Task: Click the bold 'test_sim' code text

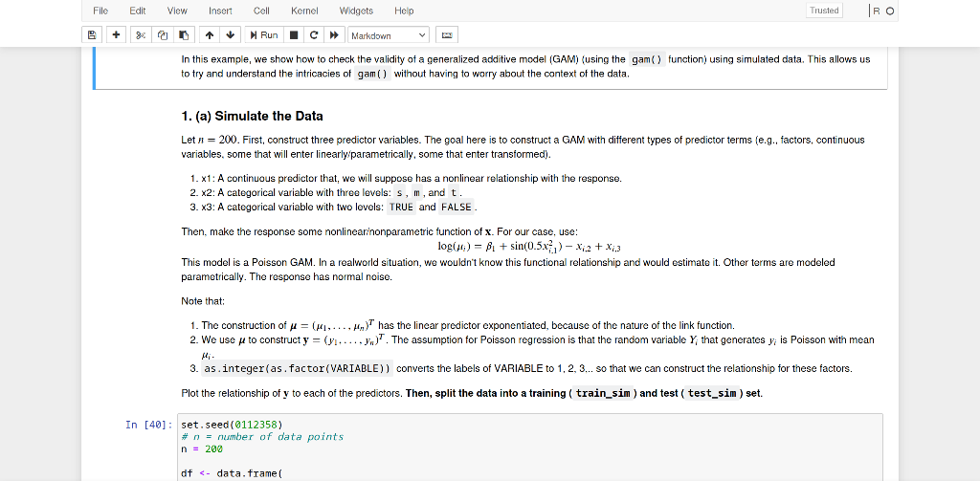Action: coord(712,394)
